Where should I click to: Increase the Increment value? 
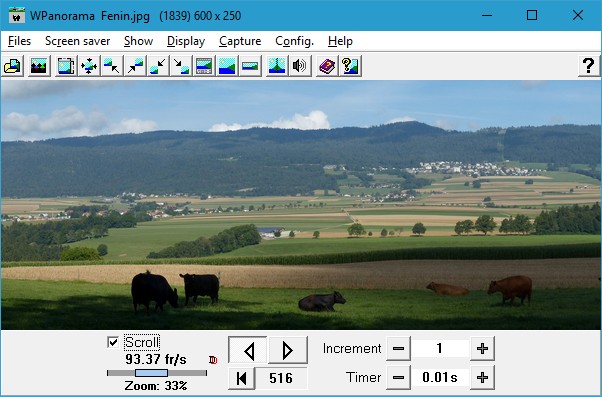482,349
